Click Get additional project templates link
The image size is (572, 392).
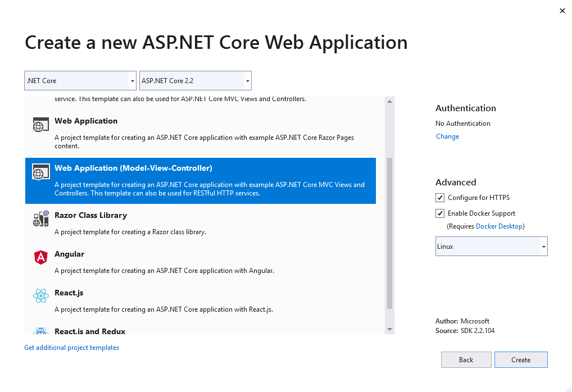(x=71, y=348)
